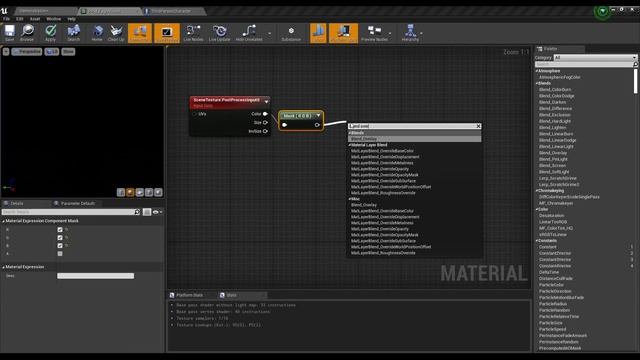The width and height of the screenshot is (640, 360).
Task: Select highlighted Blend_Overlay under Blends in popup
Action: 415,139
